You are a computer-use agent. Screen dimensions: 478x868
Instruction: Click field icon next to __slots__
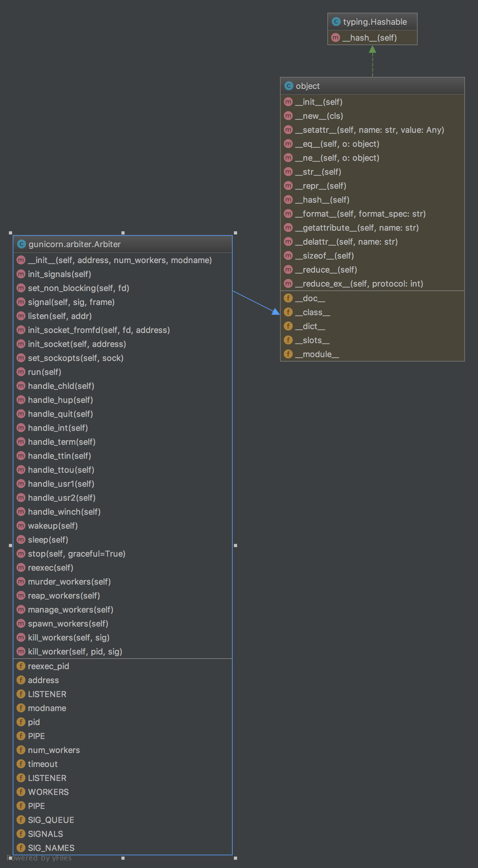[288, 340]
